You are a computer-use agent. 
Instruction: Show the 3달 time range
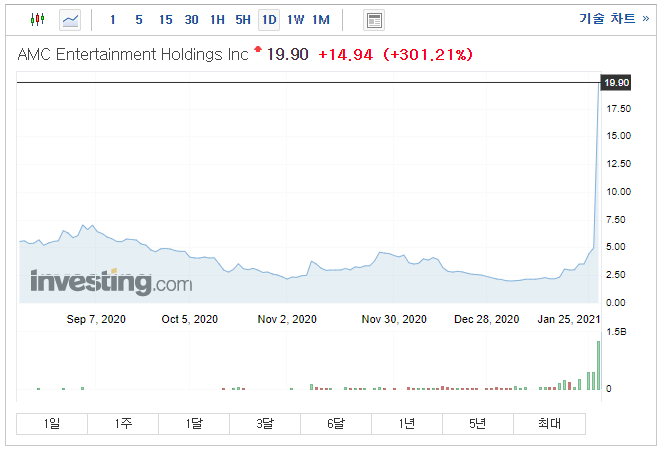(x=265, y=423)
